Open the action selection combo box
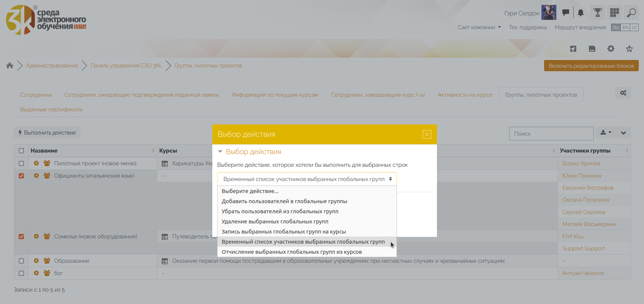Screen dimensions: 644x304 click(307, 179)
